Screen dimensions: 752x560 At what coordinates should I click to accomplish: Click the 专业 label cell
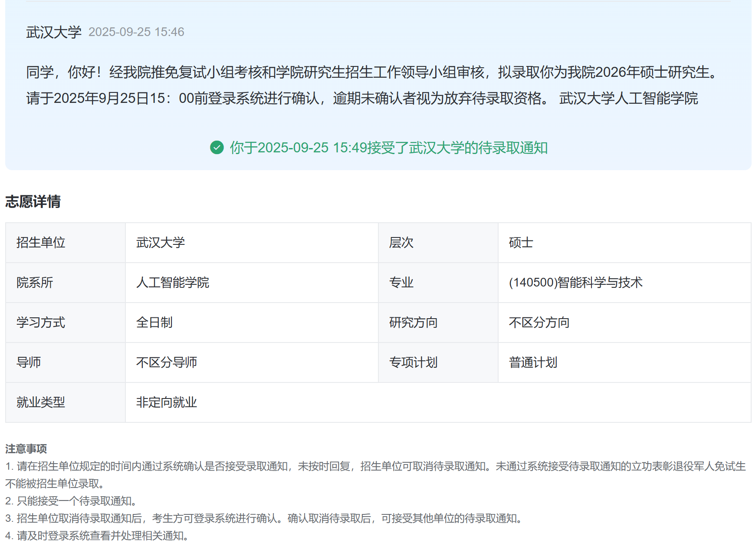coord(438,283)
